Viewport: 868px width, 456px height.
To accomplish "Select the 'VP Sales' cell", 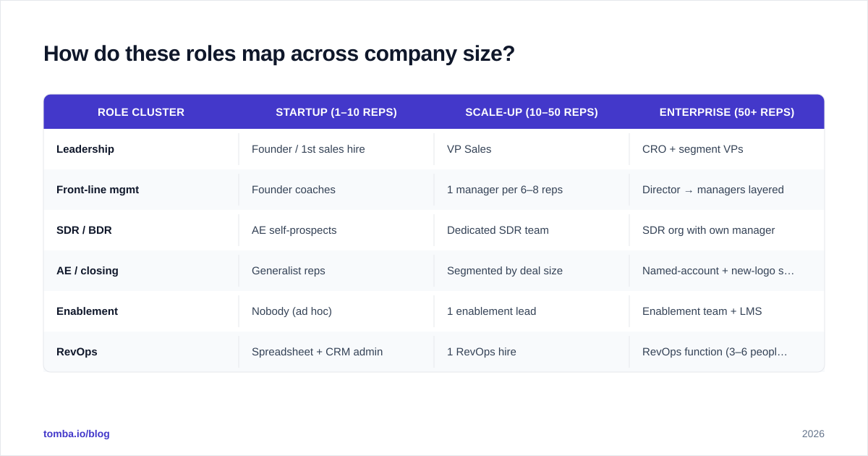I will click(532, 149).
